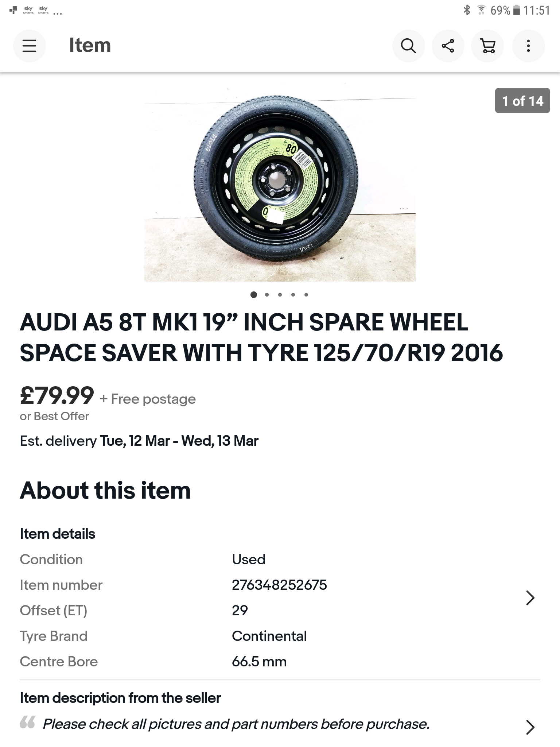
Task: Tap the item number 276348252675
Action: coord(279,585)
